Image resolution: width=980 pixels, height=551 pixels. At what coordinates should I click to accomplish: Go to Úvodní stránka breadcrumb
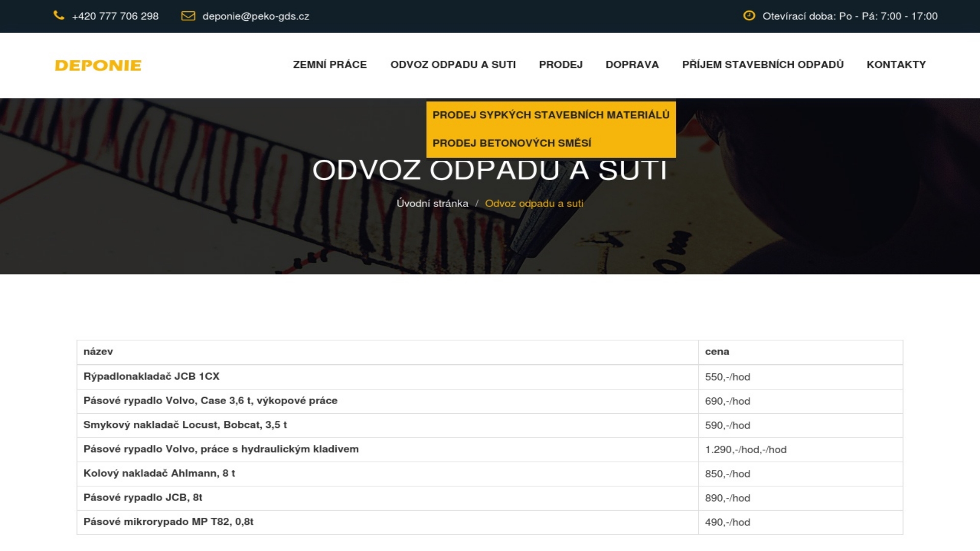coord(432,204)
